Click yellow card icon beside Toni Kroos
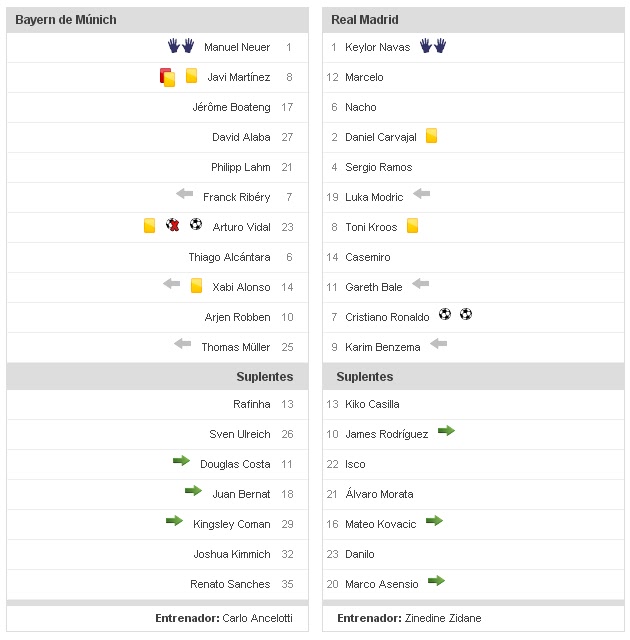The height and width of the screenshot is (640, 630). click(x=412, y=226)
